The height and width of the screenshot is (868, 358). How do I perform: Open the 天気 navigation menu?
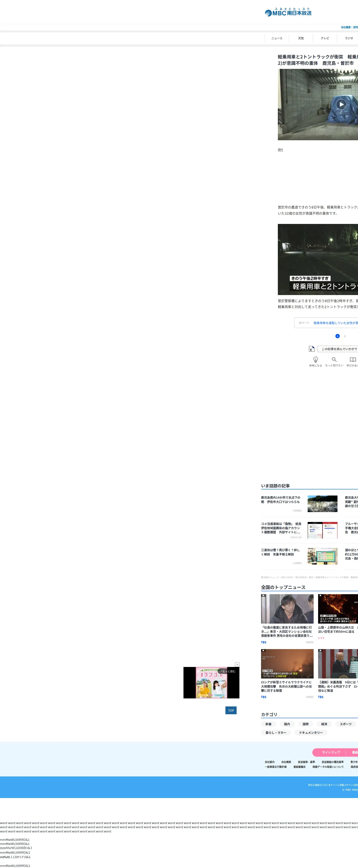pyautogui.click(x=301, y=38)
